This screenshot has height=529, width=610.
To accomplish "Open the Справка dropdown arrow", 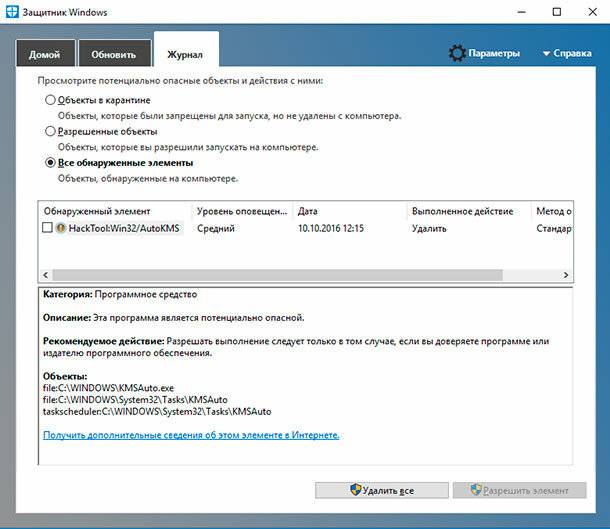I will click(x=546, y=54).
